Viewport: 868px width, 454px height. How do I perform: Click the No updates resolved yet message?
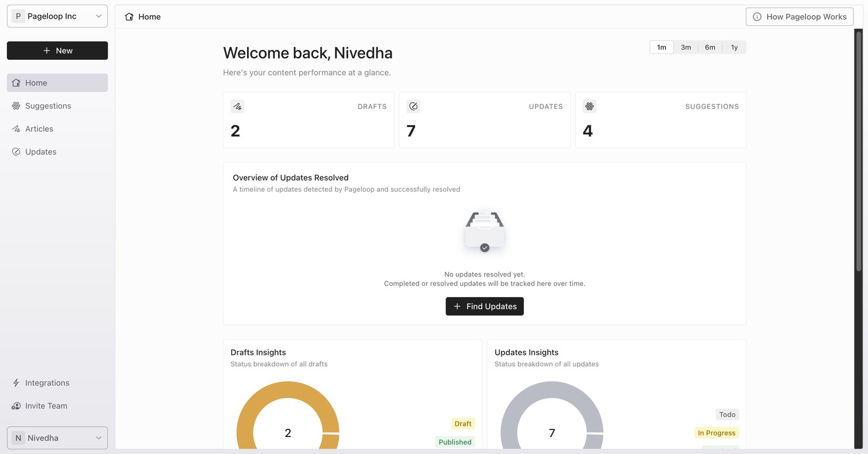485,274
